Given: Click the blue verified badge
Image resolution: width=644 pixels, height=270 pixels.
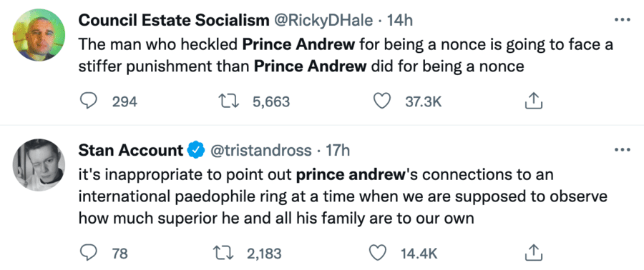Looking at the screenshot, I should pyautogui.click(x=196, y=151).
